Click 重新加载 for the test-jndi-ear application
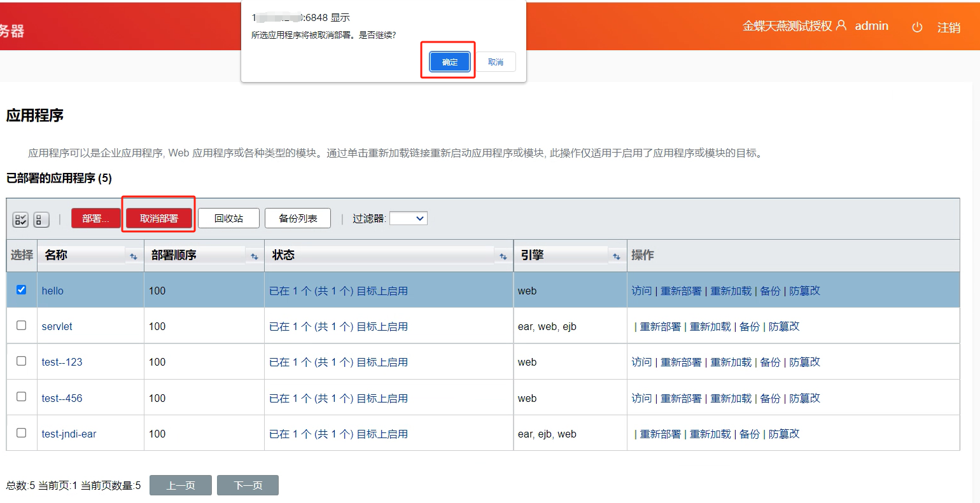 coord(711,434)
